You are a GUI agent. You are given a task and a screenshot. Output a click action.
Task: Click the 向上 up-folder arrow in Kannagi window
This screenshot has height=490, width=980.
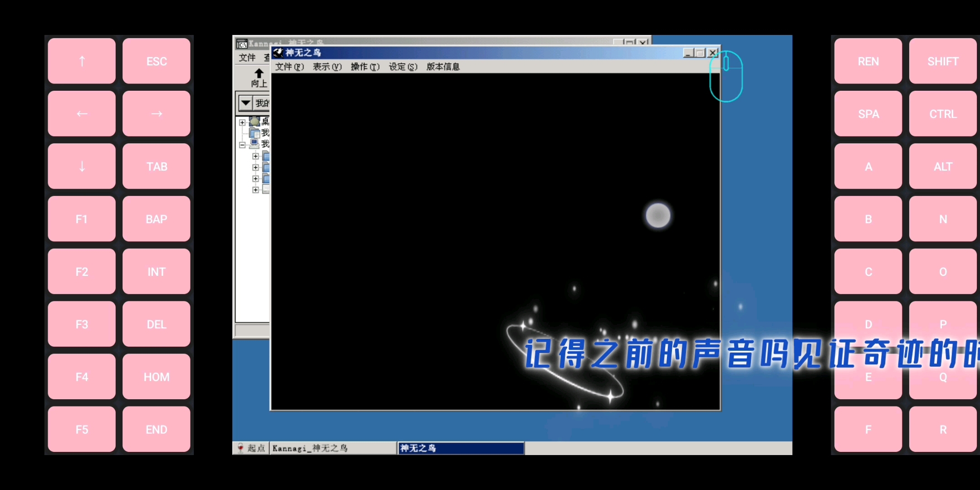pyautogui.click(x=259, y=78)
